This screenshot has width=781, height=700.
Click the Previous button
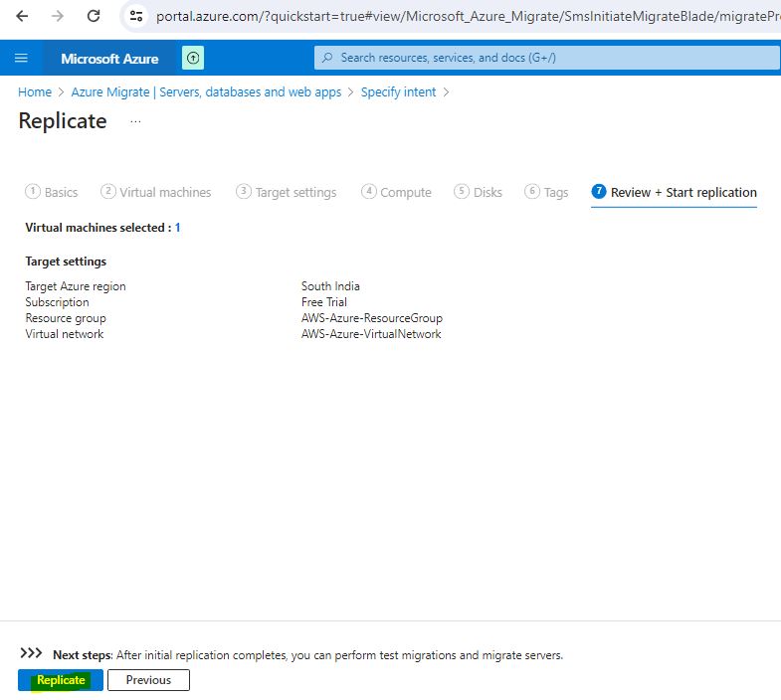(x=148, y=680)
